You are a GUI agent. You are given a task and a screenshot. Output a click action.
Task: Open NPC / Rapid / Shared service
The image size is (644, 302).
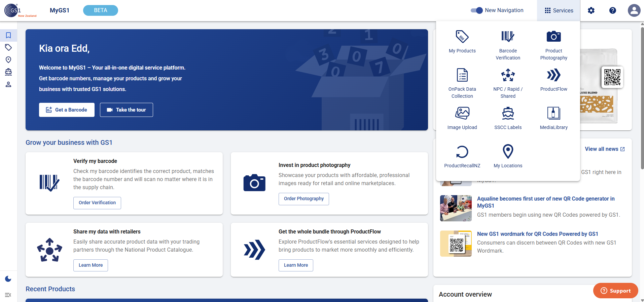pyautogui.click(x=508, y=84)
